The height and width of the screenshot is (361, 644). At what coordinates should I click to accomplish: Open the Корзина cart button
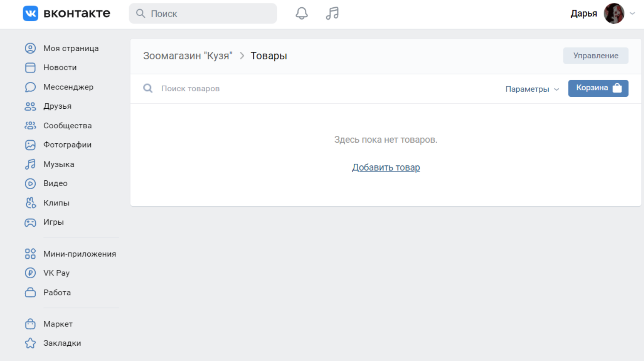(x=598, y=88)
